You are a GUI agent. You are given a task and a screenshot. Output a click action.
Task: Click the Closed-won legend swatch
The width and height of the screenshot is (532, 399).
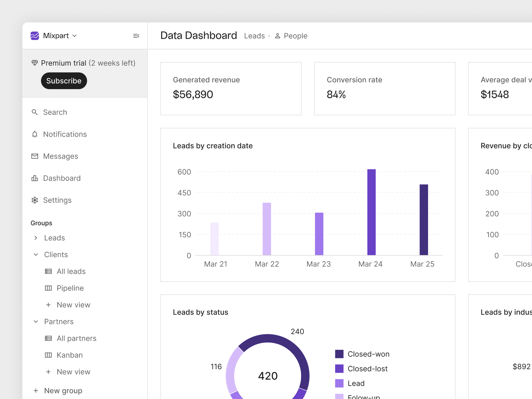(339, 354)
